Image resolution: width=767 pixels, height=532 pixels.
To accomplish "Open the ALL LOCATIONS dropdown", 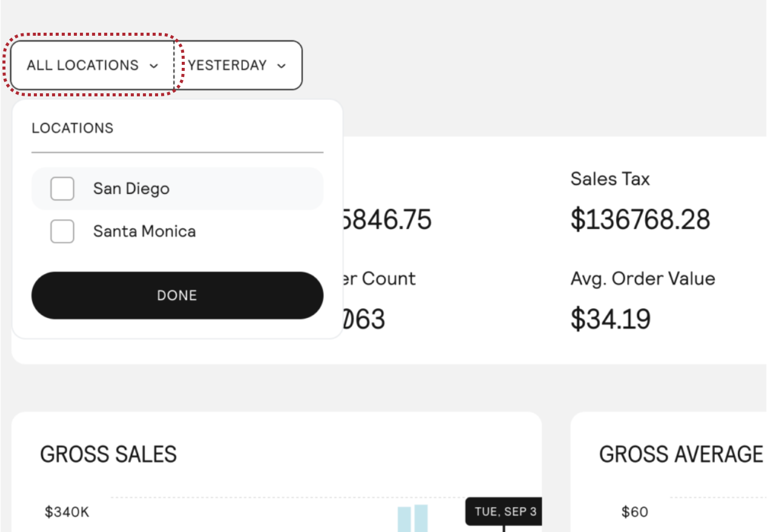I will 83,65.
